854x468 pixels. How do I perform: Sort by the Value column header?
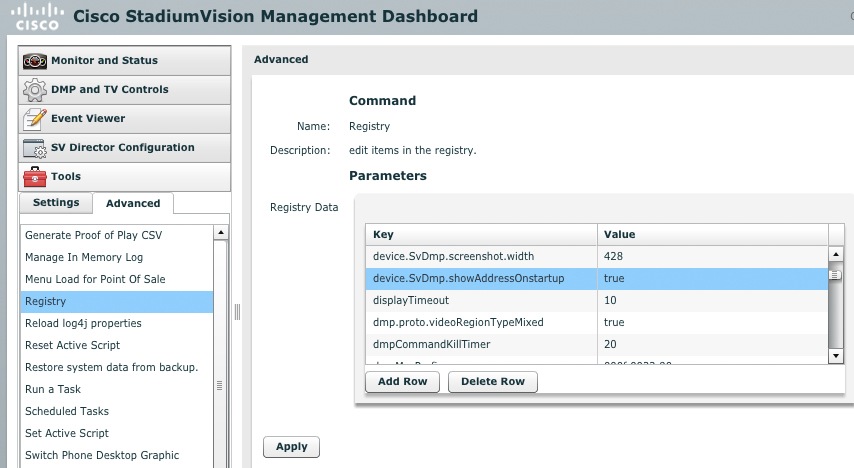coord(713,234)
